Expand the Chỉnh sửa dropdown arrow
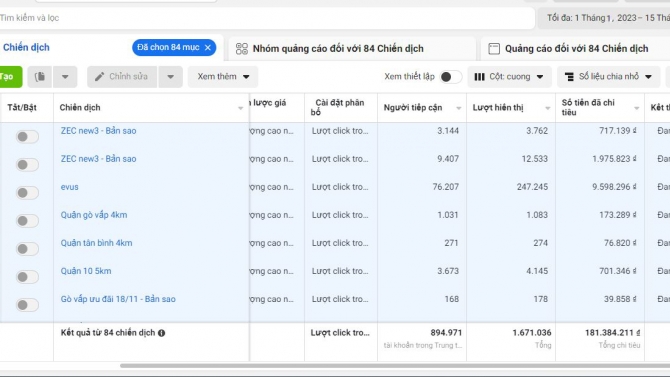Viewport: 670px width, 377px height. pos(170,77)
